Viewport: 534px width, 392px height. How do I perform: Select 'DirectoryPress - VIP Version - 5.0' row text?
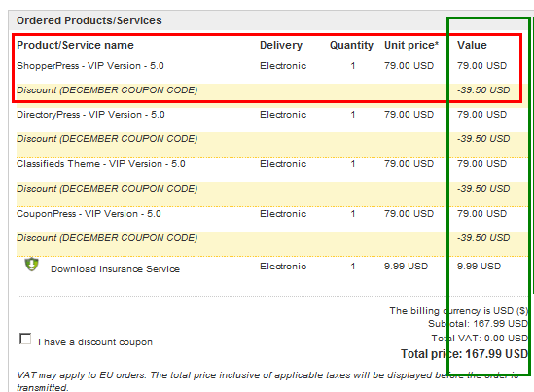[90, 115]
